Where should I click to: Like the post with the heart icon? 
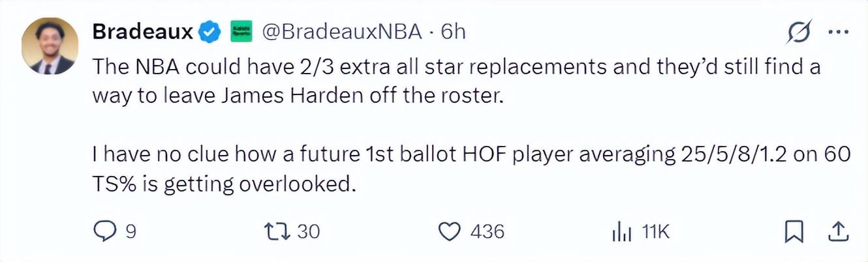(449, 231)
